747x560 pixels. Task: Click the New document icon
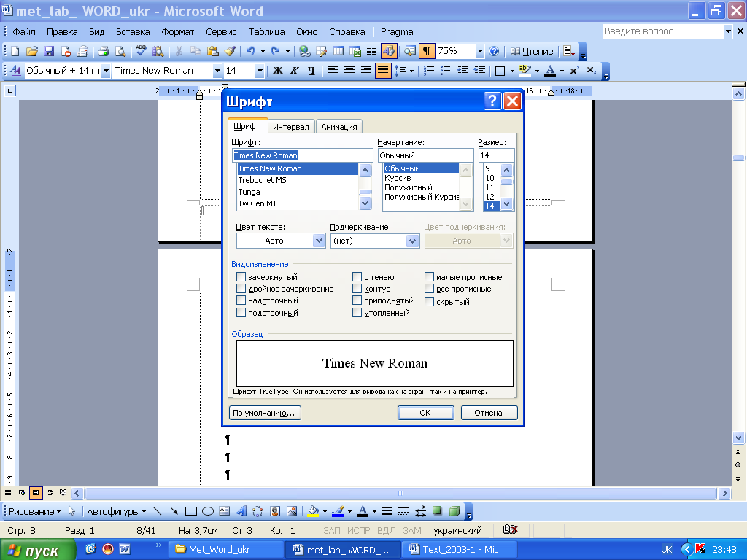coord(15,52)
